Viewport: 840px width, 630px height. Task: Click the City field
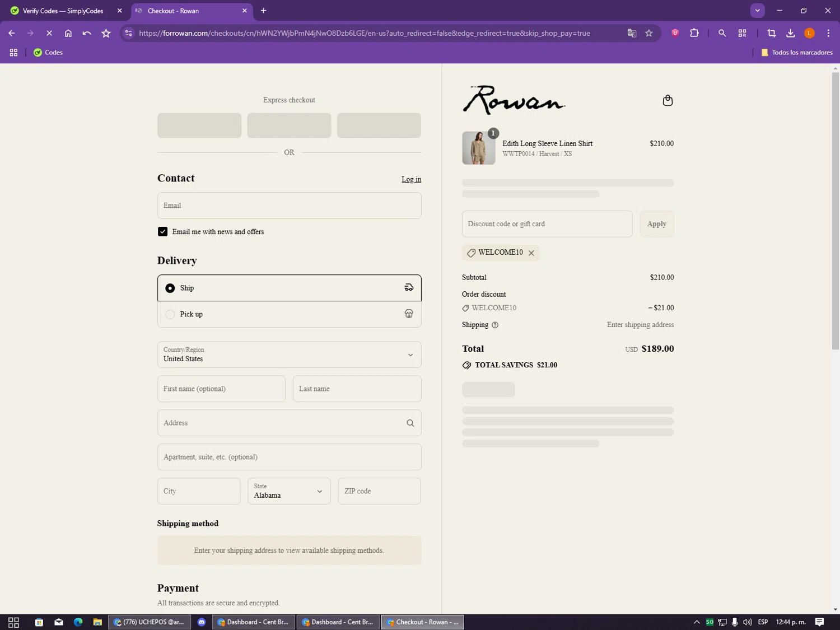tap(199, 491)
